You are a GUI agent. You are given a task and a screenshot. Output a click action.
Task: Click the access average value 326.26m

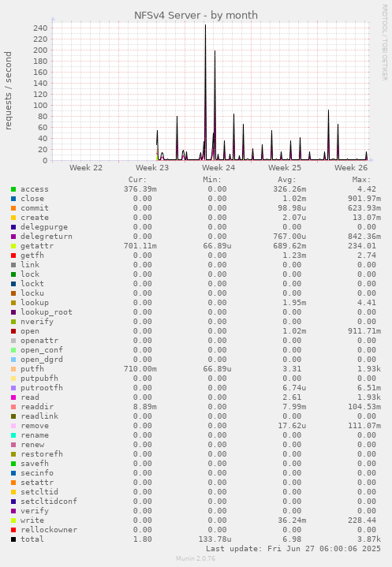click(289, 189)
